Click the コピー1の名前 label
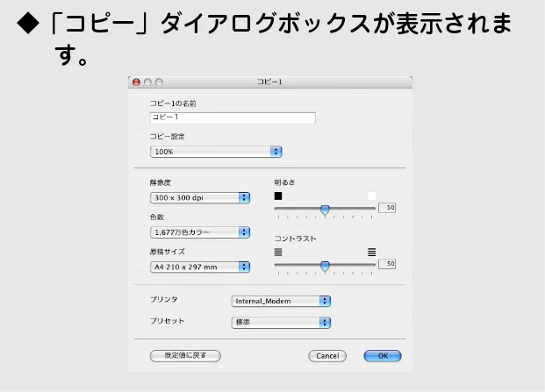545x392 pixels. (173, 103)
